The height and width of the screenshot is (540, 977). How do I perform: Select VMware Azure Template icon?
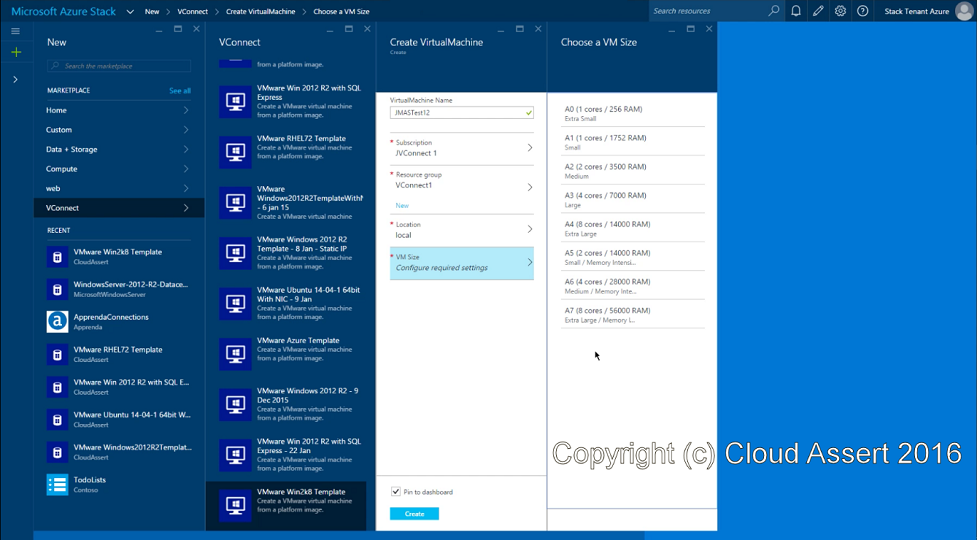pyautogui.click(x=236, y=354)
